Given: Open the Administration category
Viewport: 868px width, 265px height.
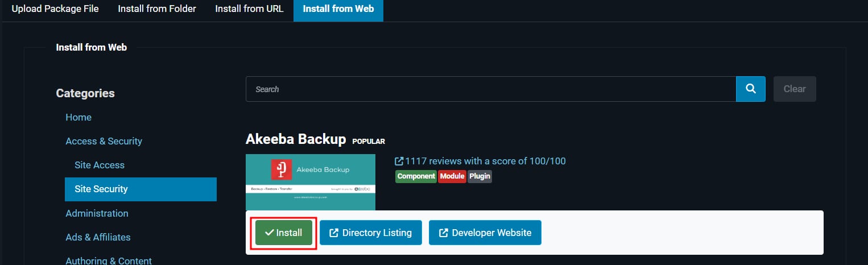Looking at the screenshot, I should tap(97, 213).
